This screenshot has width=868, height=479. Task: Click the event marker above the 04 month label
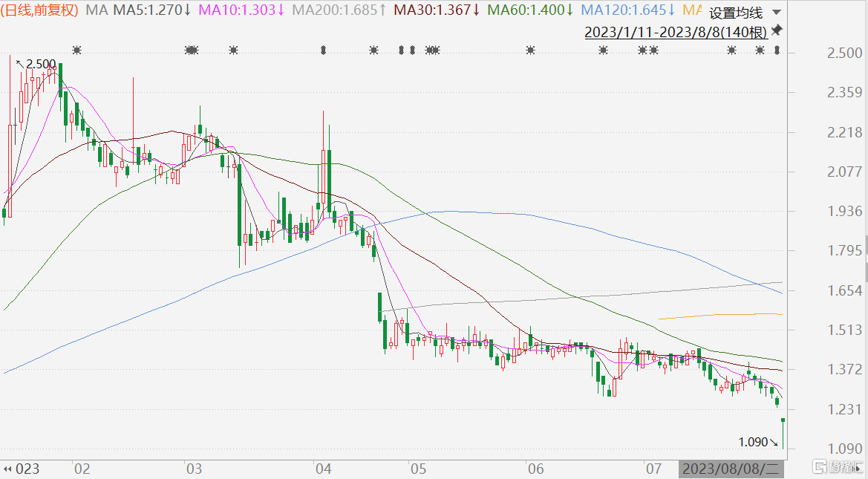(323, 50)
